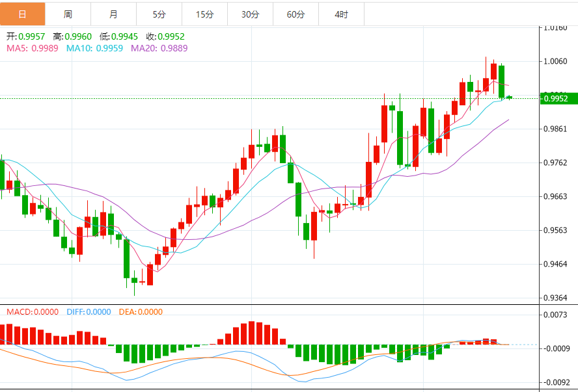
Task: Click the 0.9464 price axis label
Action: [555, 264]
